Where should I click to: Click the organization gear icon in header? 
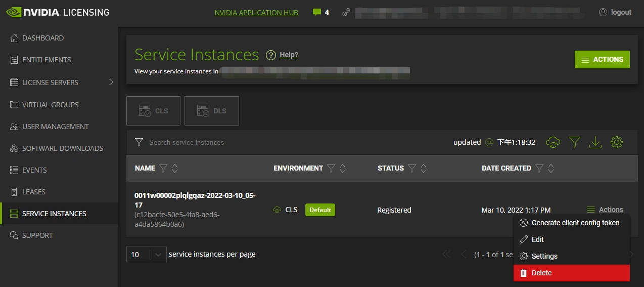click(x=346, y=12)
